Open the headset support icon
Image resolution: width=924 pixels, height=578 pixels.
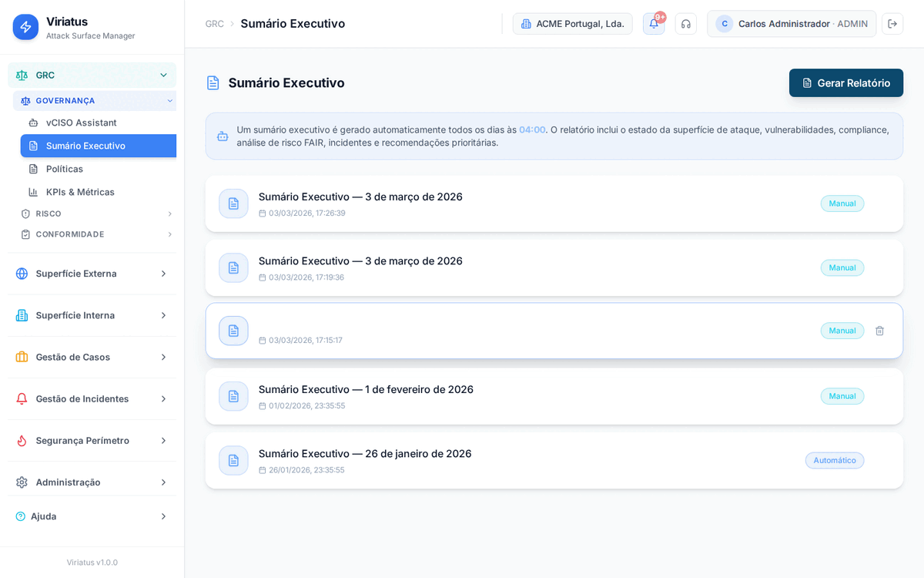[685, 24]
